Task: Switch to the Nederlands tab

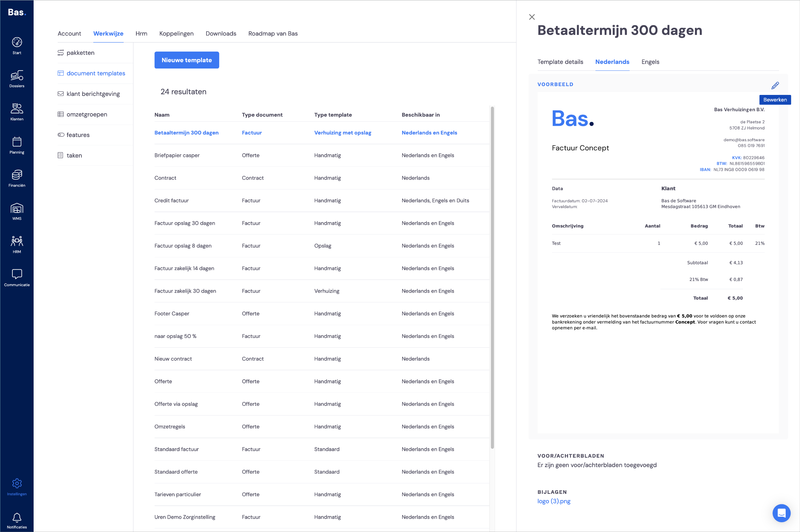Action: pyautogui.click(x=612, y=62)
